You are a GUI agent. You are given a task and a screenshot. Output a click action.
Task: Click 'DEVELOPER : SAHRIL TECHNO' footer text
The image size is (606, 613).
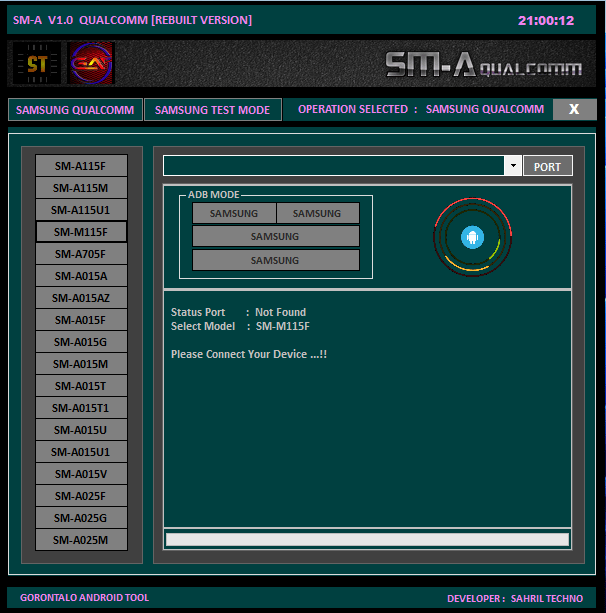tap(515, 599)
